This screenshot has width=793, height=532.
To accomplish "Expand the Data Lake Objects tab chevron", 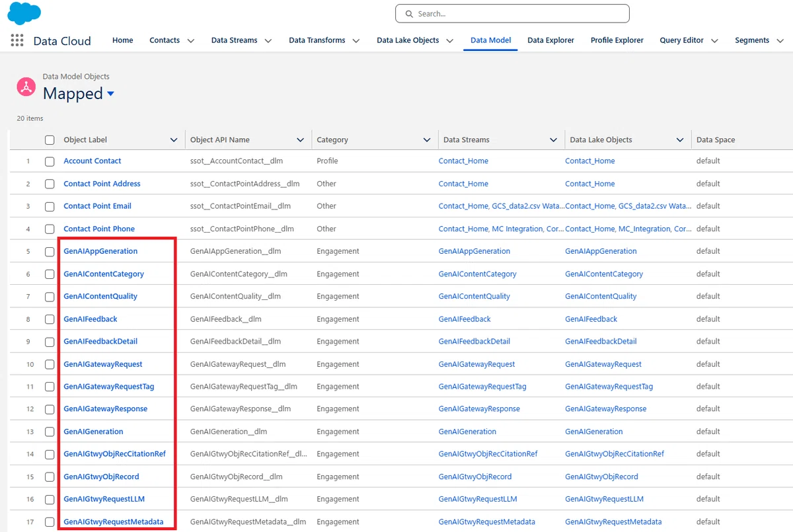I will pyautogui.click(x=449, y=41).
